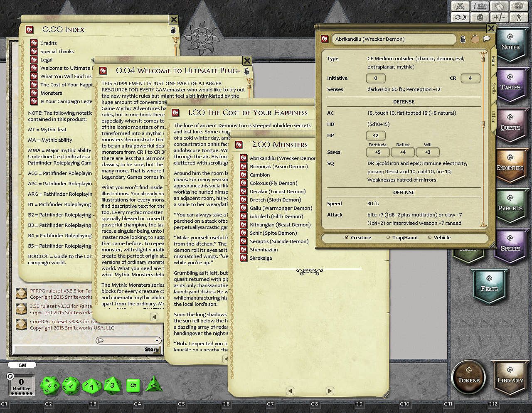Image resolution: width=532 pixels, height=413 pixels.
Task: Go to previous page in Monsters window
Action: [x=290, y=391]
